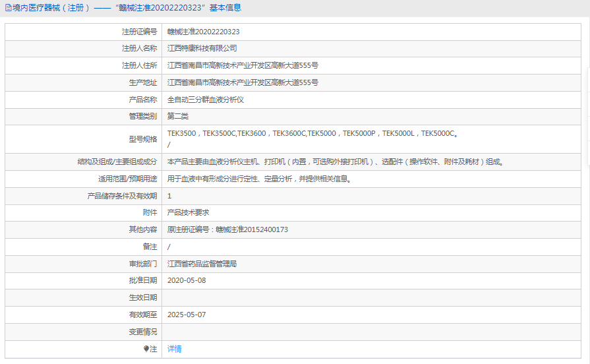The image size is (590, 364).
Task: Select company name 江西特康科技有限公司
Action: point(202,48)
